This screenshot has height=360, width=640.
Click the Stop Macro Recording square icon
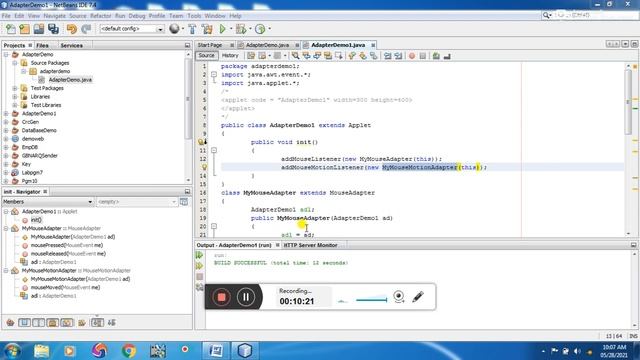(423, 56)
